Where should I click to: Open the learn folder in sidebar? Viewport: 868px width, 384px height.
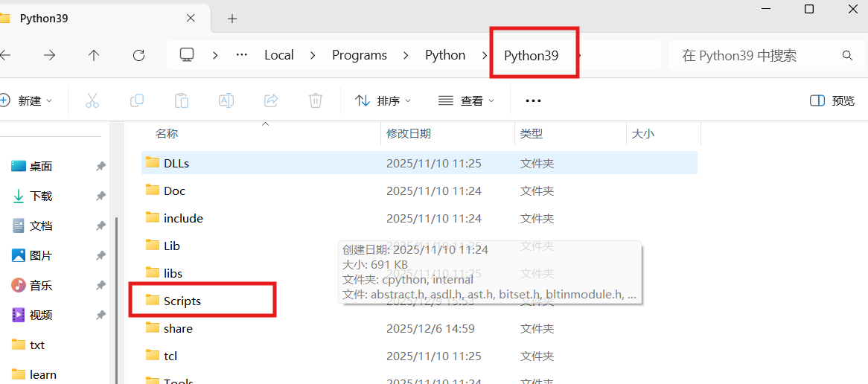point(33,374)
